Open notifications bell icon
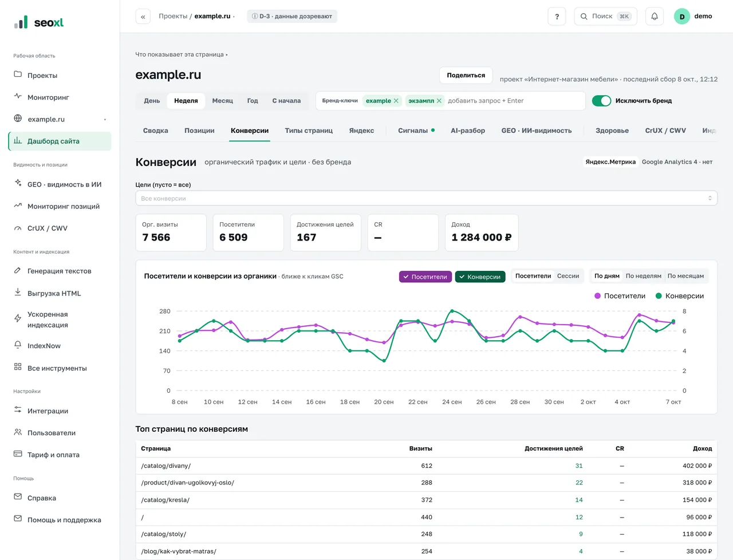Viewport: 733px width, 560px height. 655,17
